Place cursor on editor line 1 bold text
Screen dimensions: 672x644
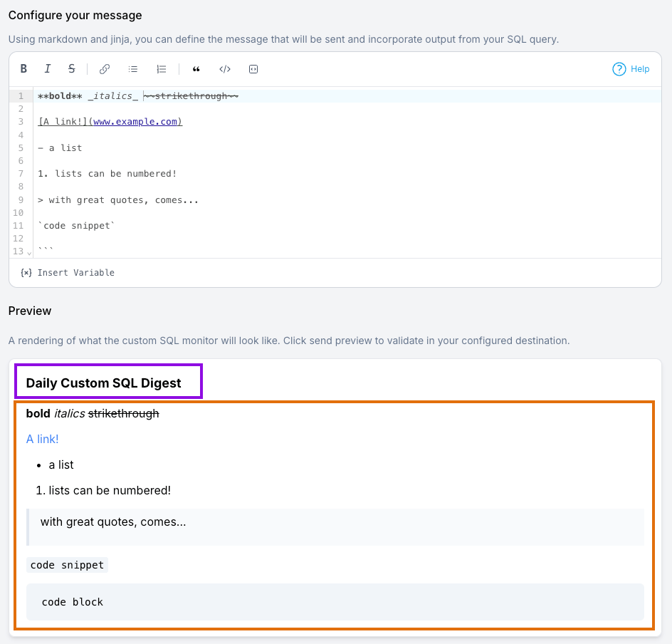[60, 96]
